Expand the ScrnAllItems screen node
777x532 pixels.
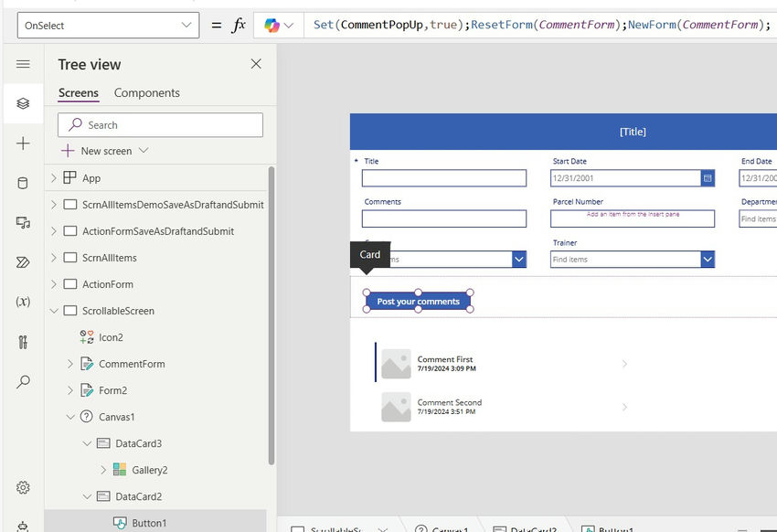tap(54, 258)
